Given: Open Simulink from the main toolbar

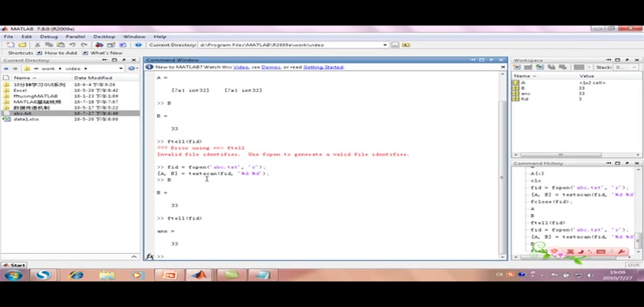Looking at the screenshot, I should coord(99,45).
